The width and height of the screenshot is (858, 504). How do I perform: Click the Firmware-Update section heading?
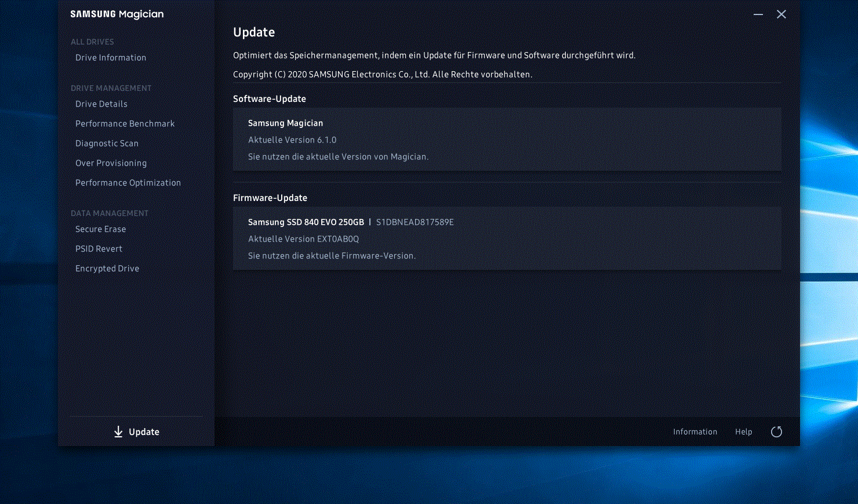point(270,198)
